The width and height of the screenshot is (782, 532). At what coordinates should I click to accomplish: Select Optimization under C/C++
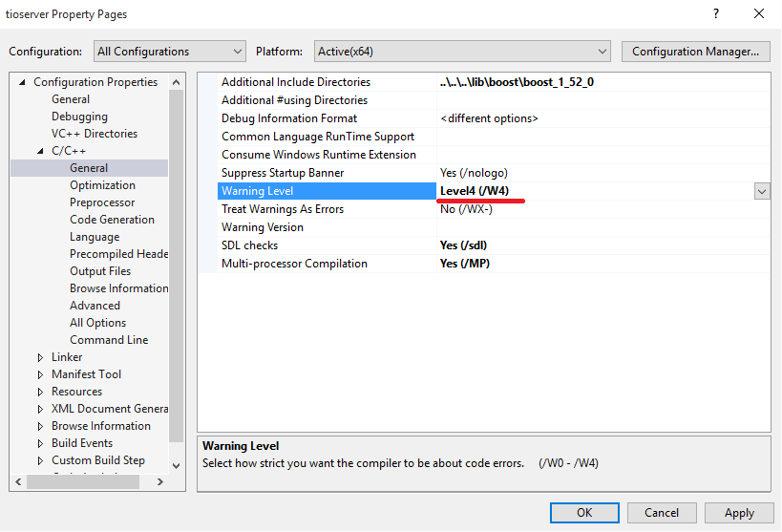[102, 185]
